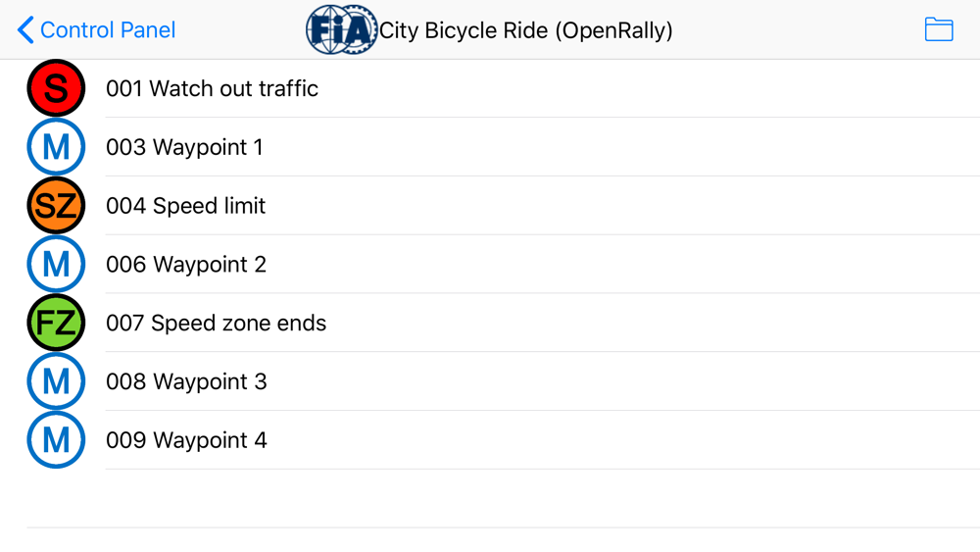Click the blue M icon beside Waypoint 4

pos(56,440)
